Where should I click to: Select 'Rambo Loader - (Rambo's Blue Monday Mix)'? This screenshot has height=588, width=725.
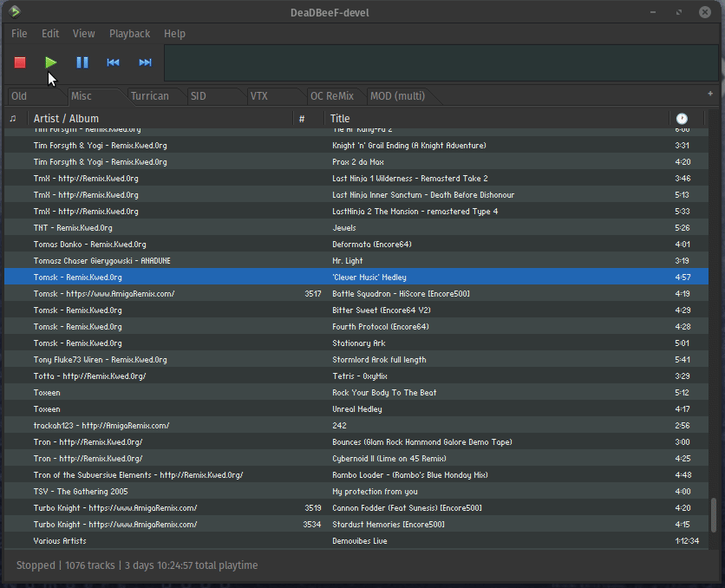356,474
